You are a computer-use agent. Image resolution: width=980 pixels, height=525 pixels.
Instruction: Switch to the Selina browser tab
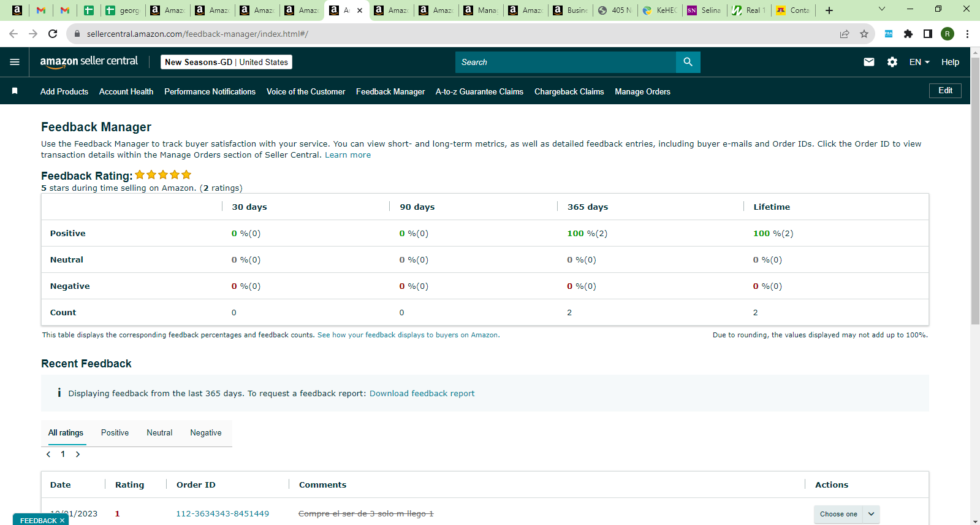coord(704,10)
